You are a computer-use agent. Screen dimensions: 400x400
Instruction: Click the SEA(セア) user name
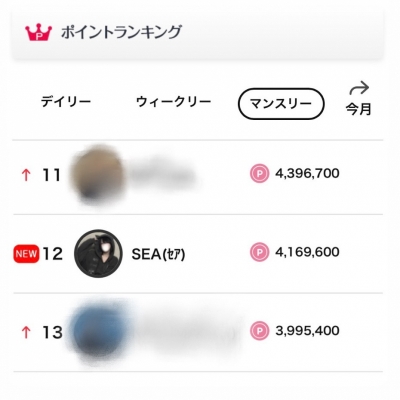[158, 255]
